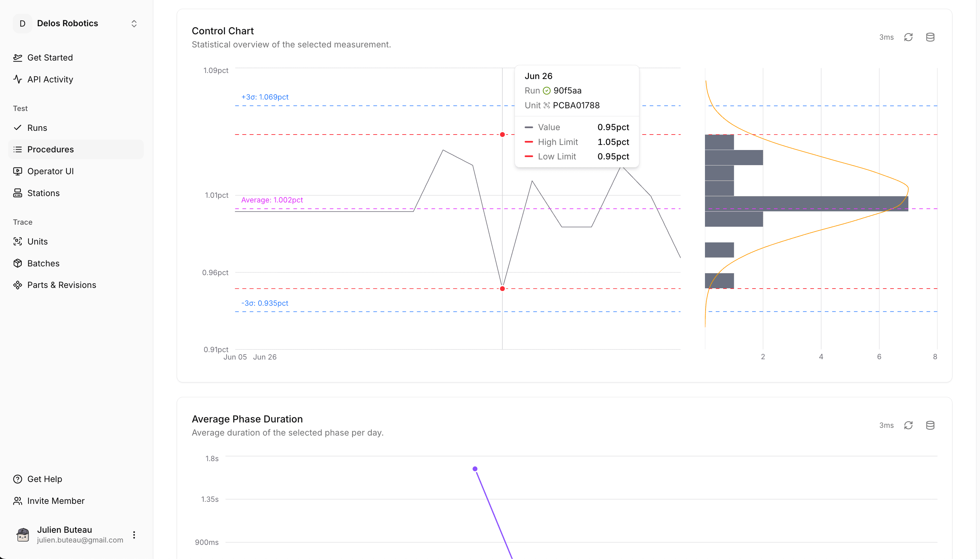Click the API Activity pulse icon
The image size is (980, 559).
pyautogui.click(x=18, y=79)
